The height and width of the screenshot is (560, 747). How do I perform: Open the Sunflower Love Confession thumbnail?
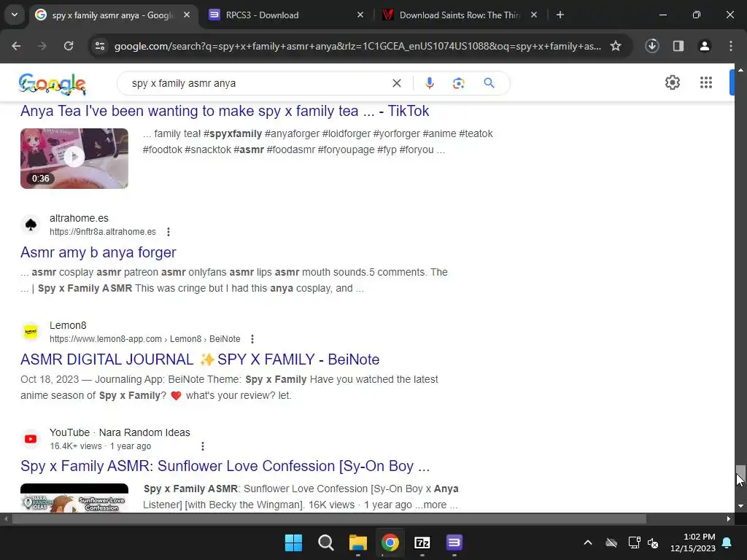pos(74,498)
